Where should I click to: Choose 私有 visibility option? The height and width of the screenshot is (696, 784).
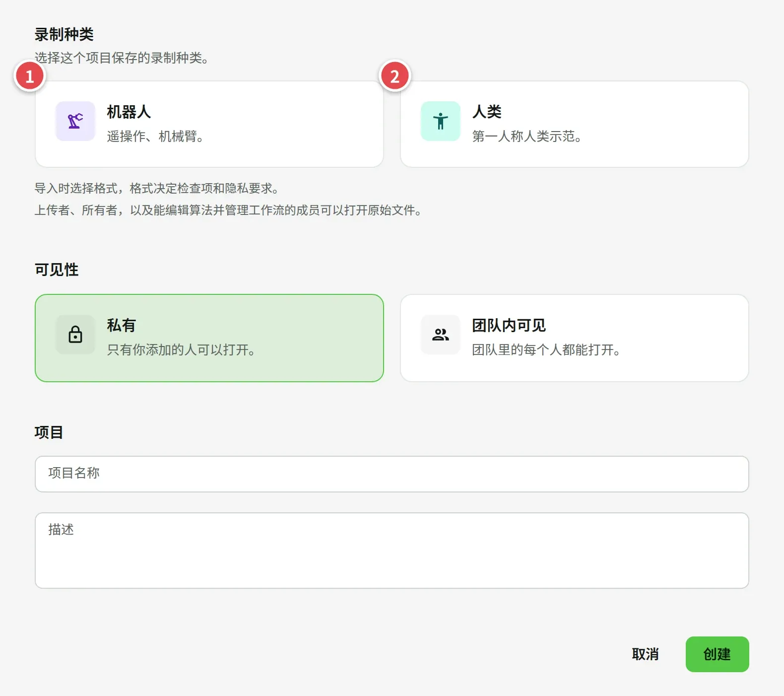[209, 338]
